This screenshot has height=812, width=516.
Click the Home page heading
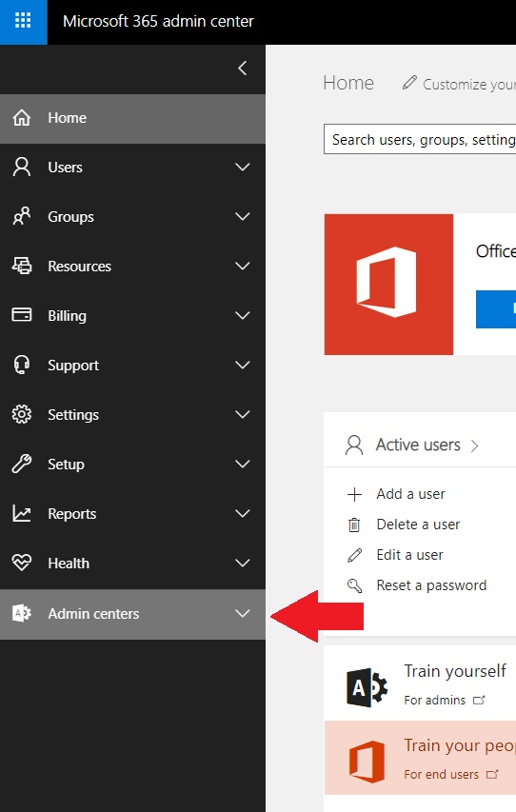(x=348, y=83)
